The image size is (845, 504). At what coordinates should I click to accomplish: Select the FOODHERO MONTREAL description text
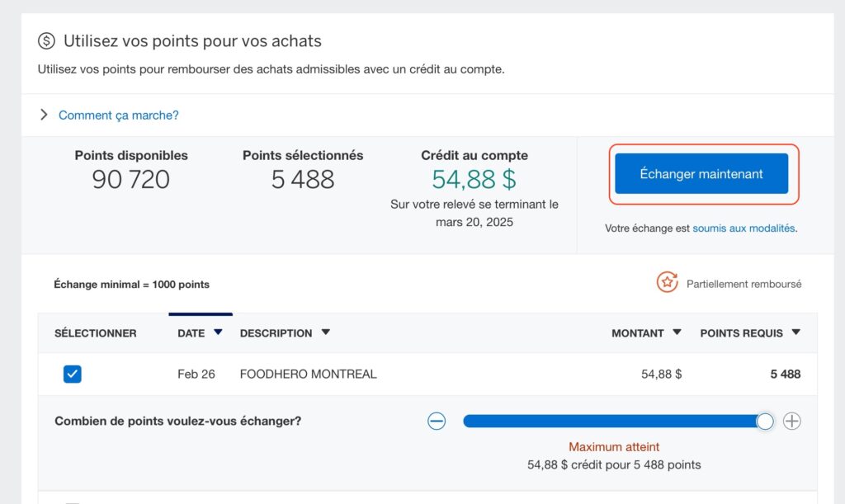pyautogui.click(x=308, y=374)
